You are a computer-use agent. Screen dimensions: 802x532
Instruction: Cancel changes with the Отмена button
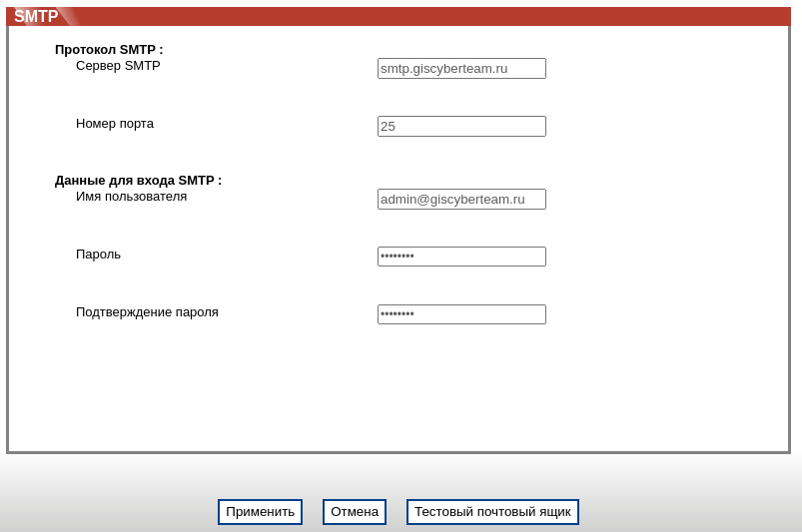(x=355, y=512)
